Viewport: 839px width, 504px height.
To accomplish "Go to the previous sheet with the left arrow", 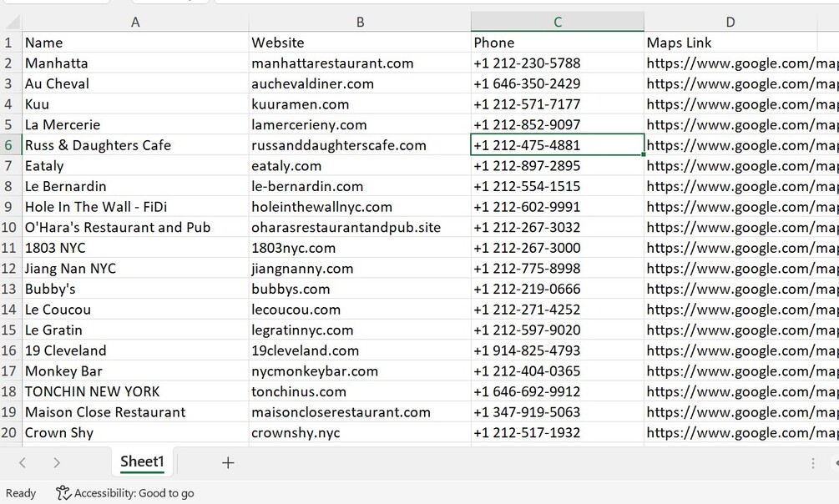I will point(23,463).
